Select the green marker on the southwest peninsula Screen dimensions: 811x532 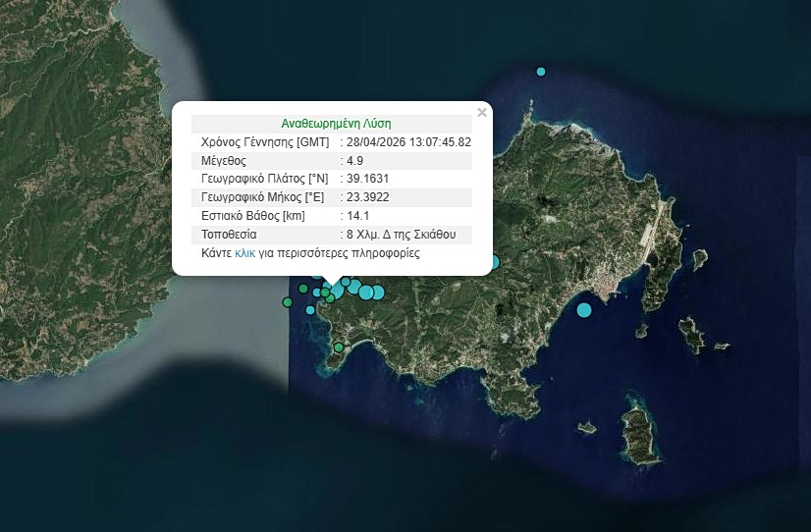[339, 347]
